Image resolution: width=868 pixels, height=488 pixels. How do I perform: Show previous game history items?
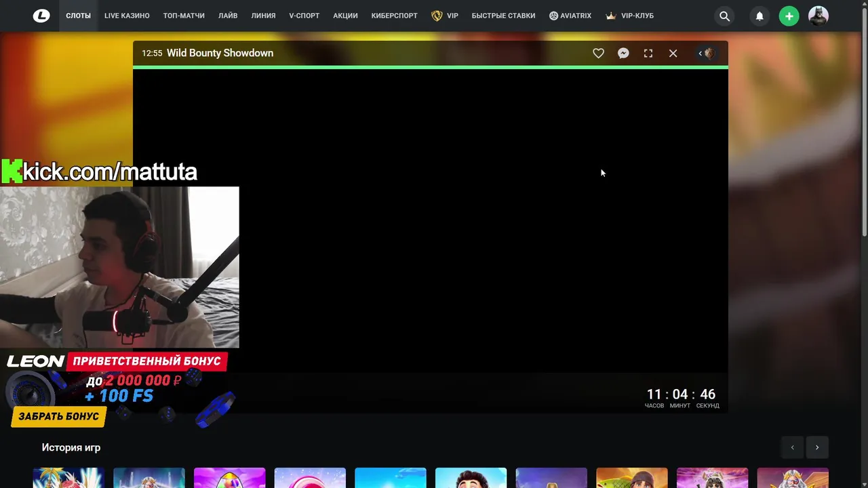coord(792,447)
